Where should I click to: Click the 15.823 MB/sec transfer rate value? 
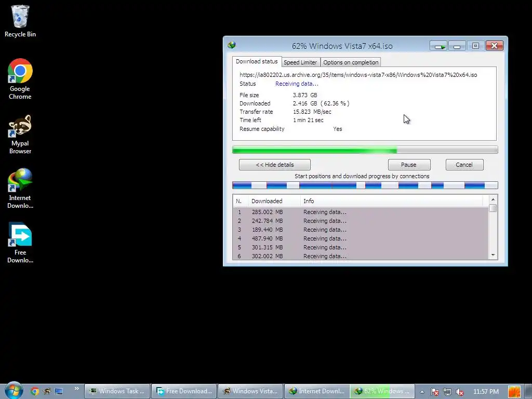tap(312, 112)
